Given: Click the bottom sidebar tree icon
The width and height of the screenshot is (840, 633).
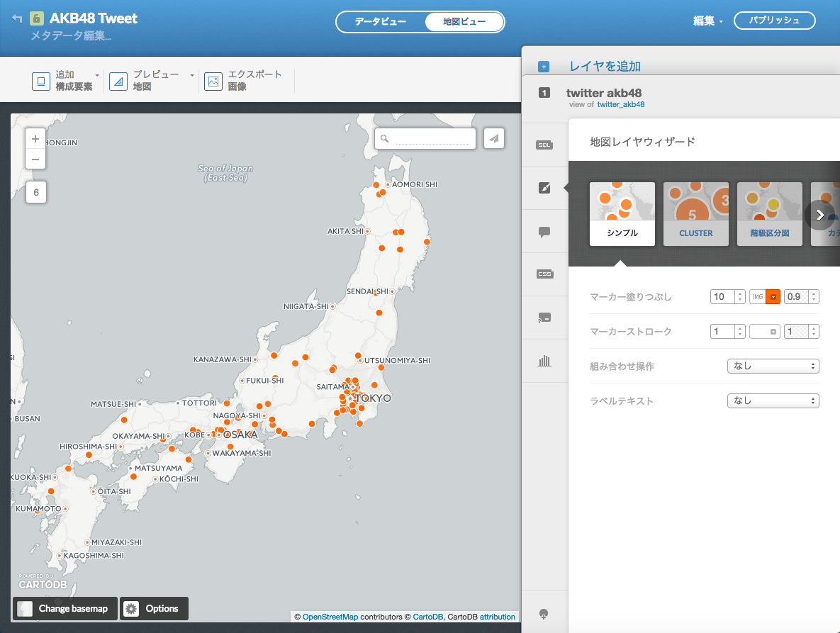Looking at the screenshot, I should pos(544,614).
